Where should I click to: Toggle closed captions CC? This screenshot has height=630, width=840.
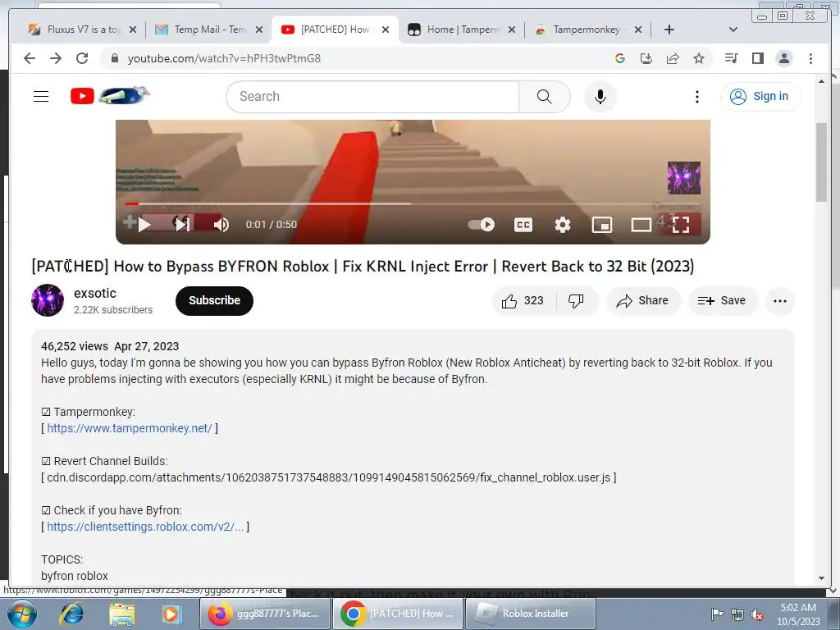click(x=523, y=225)
